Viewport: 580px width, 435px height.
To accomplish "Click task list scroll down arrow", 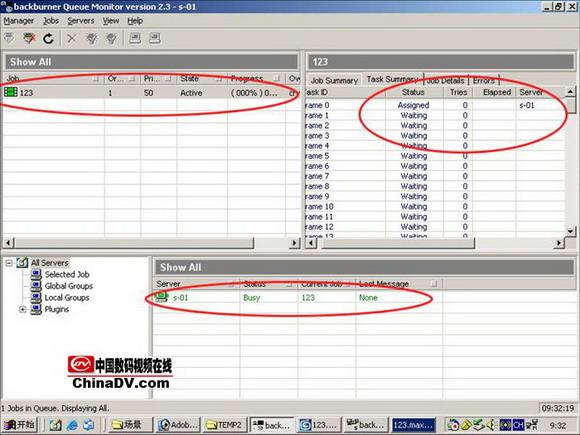I will tap(570, 231).
